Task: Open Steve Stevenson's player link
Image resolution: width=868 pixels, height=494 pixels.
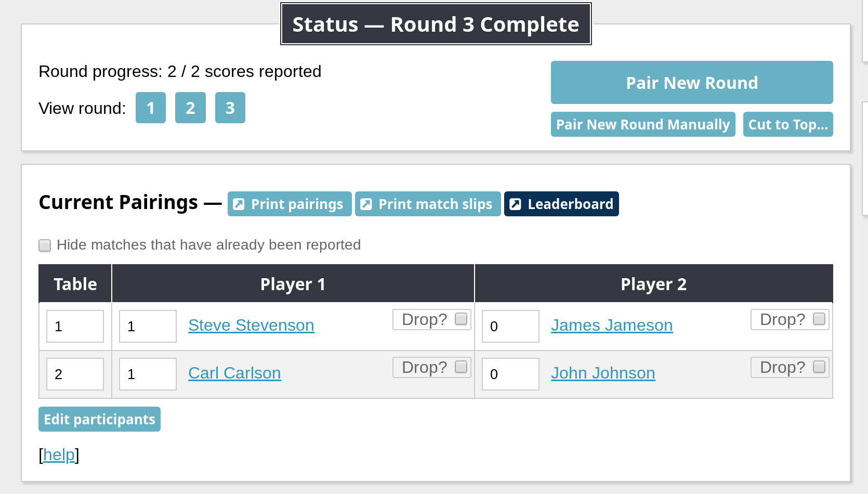Action: click(251, 326)
